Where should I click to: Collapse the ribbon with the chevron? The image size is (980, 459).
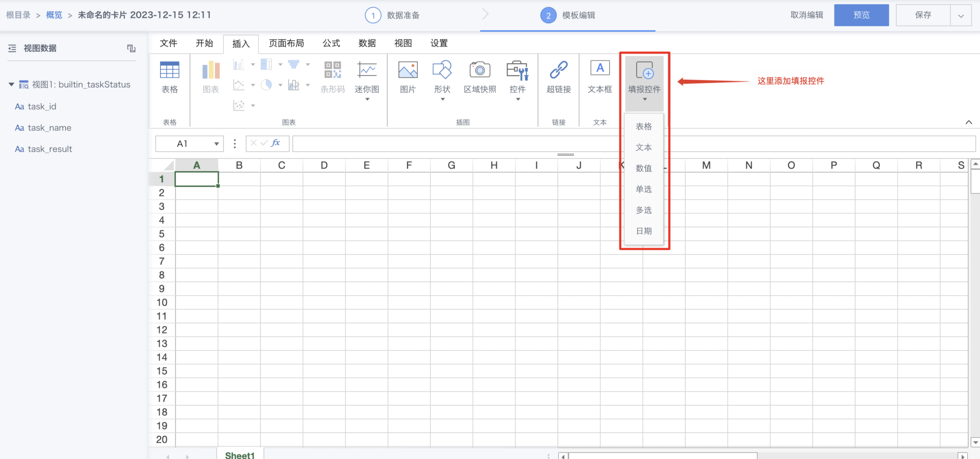969,122
